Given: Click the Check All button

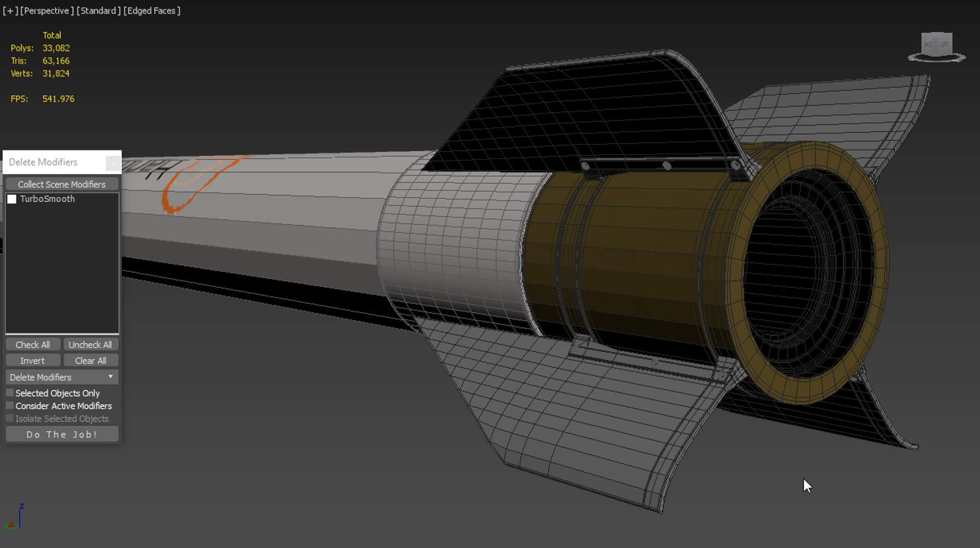Looking at the screenshot, I should [x=33, y=345].
